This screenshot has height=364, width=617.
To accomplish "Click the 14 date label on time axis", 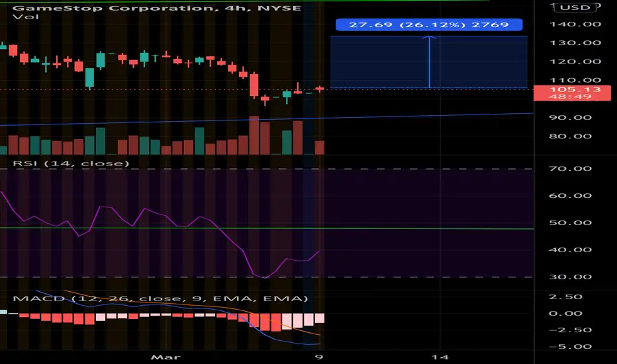I will point(440,357).
